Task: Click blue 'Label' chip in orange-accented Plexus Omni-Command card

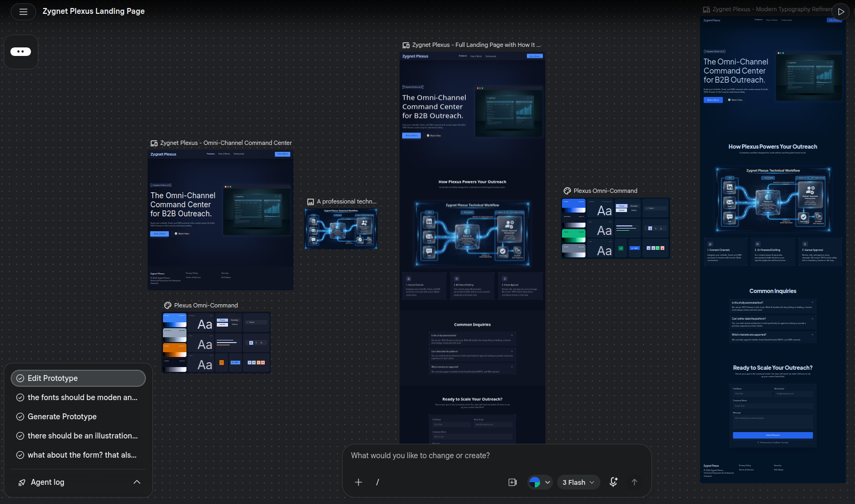Action: tap(235, 362)
